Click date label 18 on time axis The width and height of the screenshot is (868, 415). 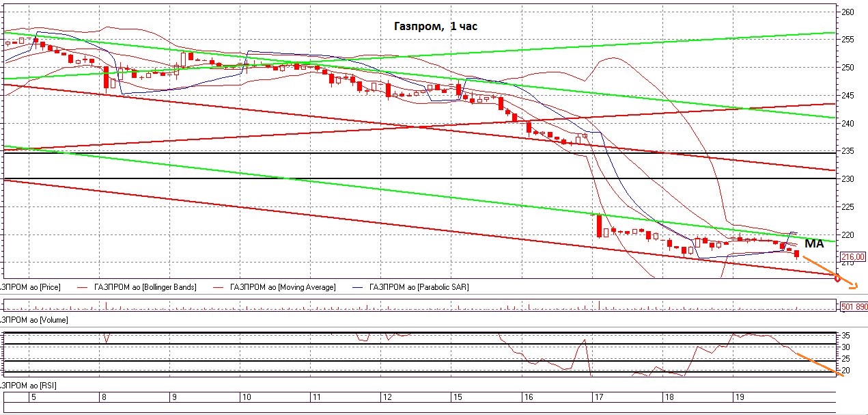click(x=669, y=397)
